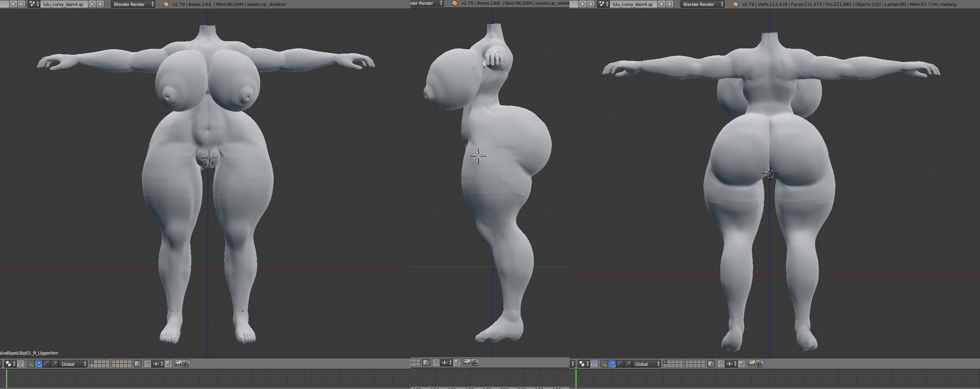Screen dimensions: 980x389
Task: Click snap target icon in right viewport header
Action: [742, 364]
